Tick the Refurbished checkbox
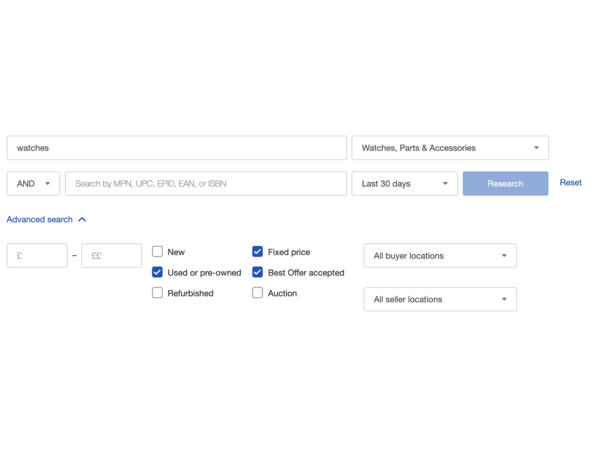Image resolution: width=600 pixels, height=450 pixels. (x=157, y=293)
